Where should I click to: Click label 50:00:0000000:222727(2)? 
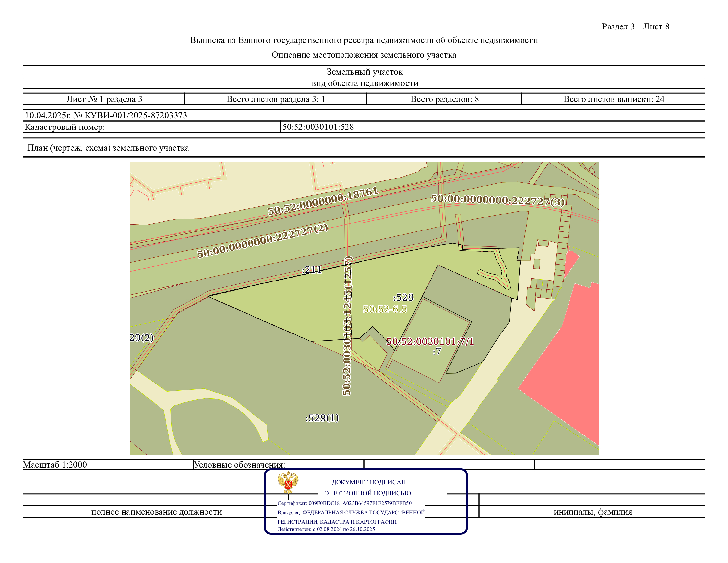coord(262,241)
